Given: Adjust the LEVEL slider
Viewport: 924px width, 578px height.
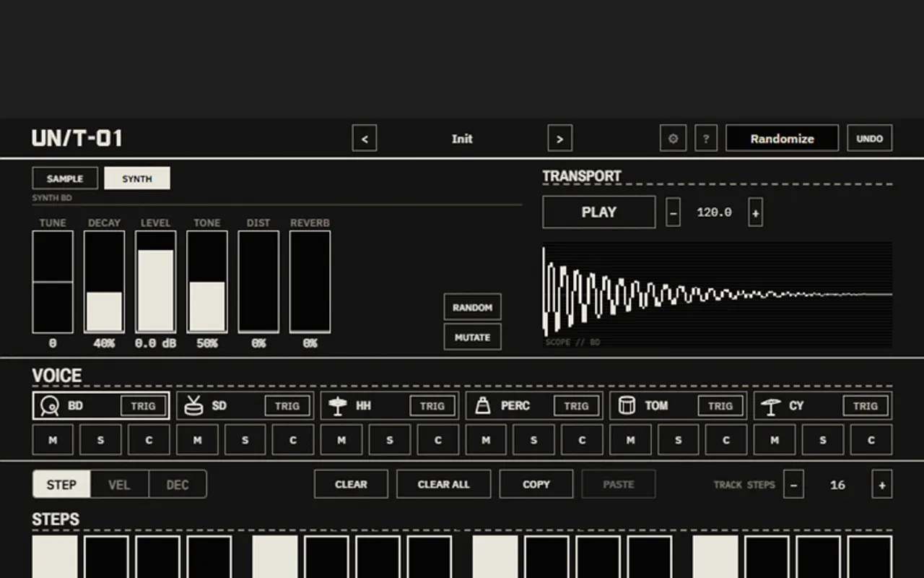Looking at the screenshot, I should [155, 282].
